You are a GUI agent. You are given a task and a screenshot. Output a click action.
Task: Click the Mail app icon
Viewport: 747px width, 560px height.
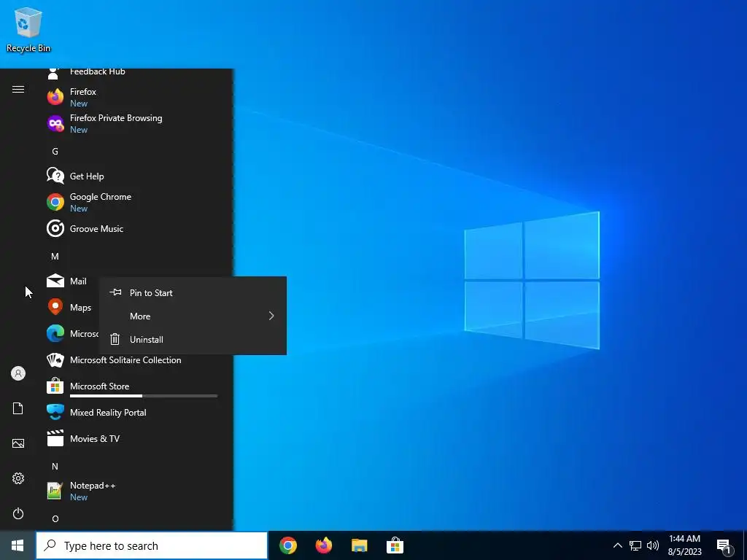[55, 281]
